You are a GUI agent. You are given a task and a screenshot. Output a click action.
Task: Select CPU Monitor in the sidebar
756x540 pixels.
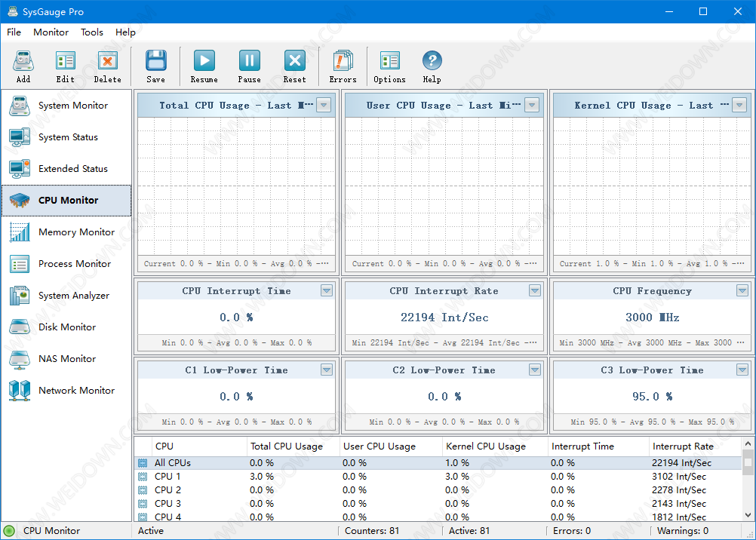click(x=66, y=201)
